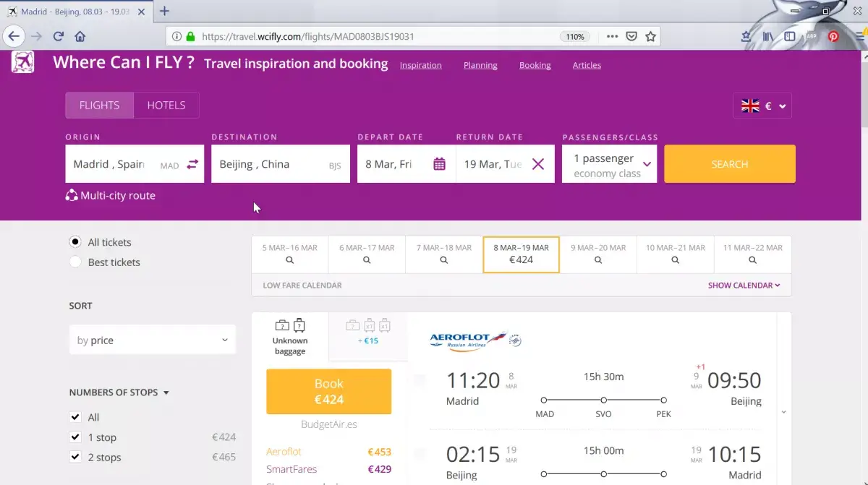This screenshot has width=868, height=485.
Task: Reload the page with refresh icon
Action: point(59,36)
